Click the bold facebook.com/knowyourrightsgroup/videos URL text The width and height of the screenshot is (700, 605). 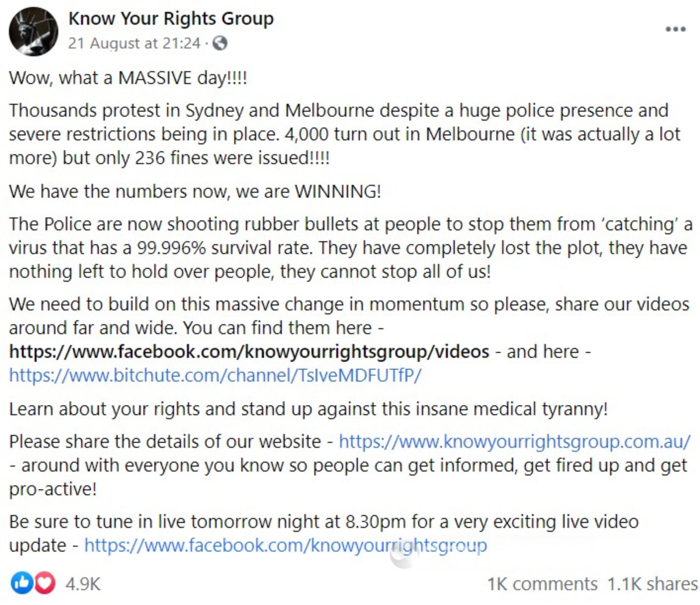(249, 351)
